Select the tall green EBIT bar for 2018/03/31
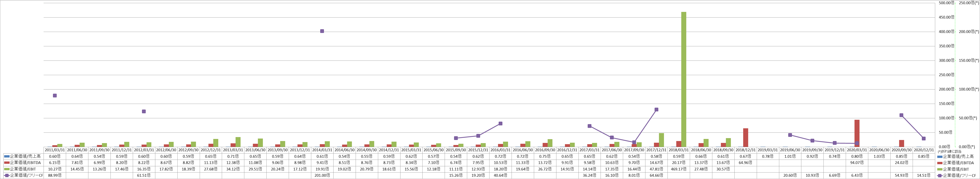Viewport: 980px width, 179px height. point(684,79)
